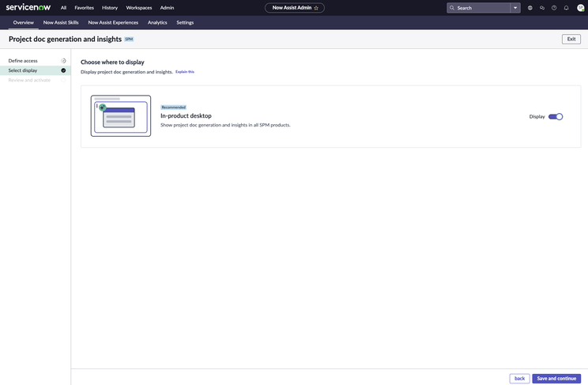
Task: Open the All menu
Action: tap(63, 7)
